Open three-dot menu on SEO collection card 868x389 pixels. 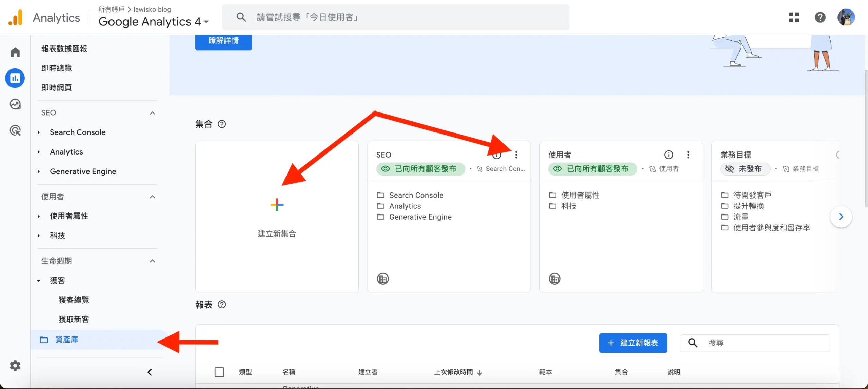point(516,155)
